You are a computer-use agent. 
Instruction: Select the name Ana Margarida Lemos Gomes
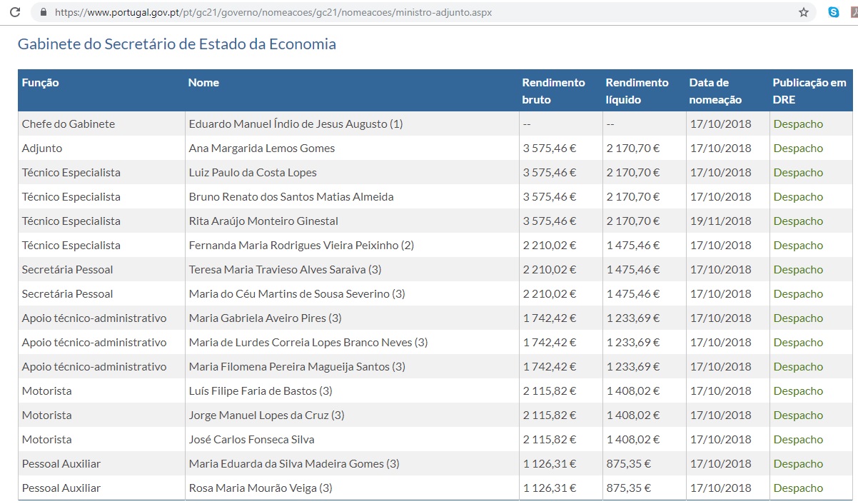coord(262,148)
